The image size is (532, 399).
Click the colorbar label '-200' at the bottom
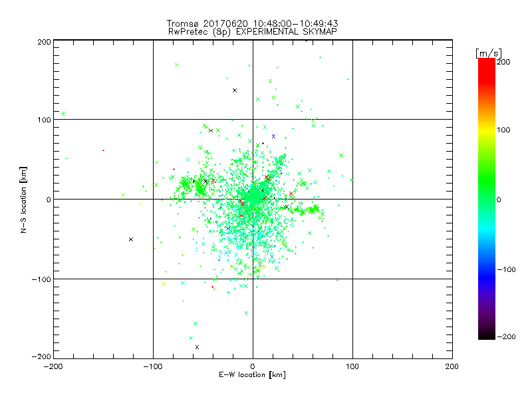[506, 336]
